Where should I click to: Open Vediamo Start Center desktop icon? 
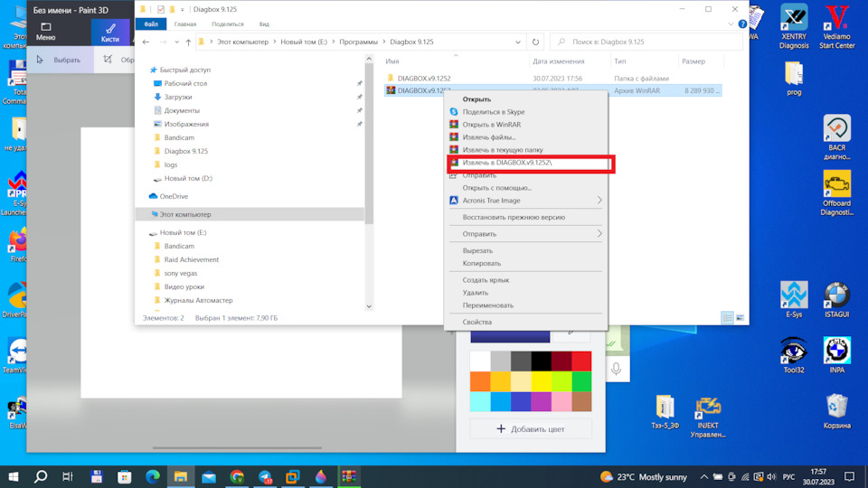click(836, 26)
